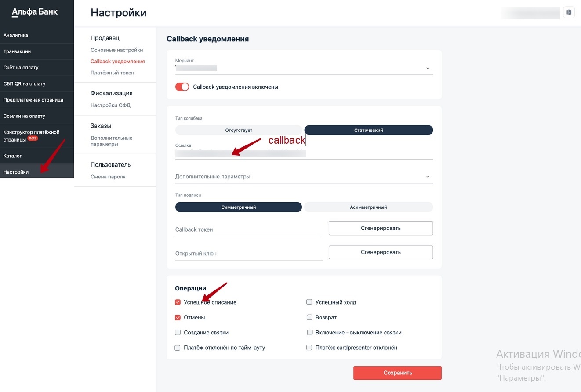Viewport: 581px width, 392px height.
Task: Click the logout door icon
Action: click(x=569, y=12)
